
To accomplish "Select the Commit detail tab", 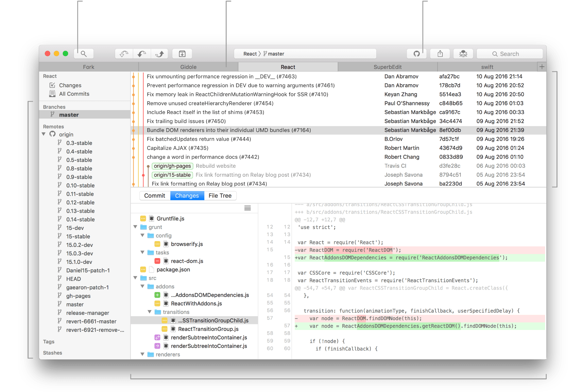I will [x=155, y=196].
